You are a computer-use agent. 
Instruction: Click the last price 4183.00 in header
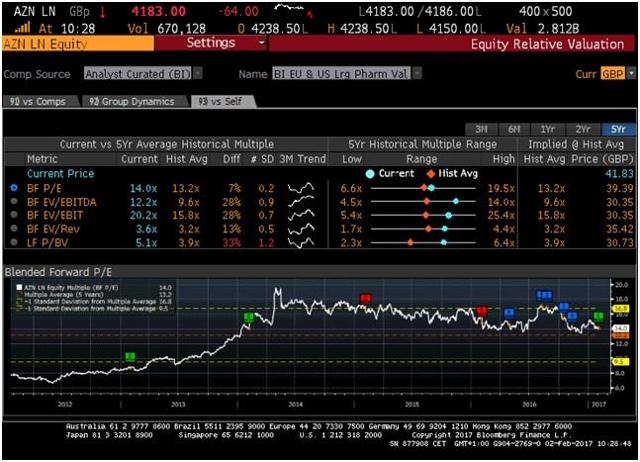pos(158,11)
